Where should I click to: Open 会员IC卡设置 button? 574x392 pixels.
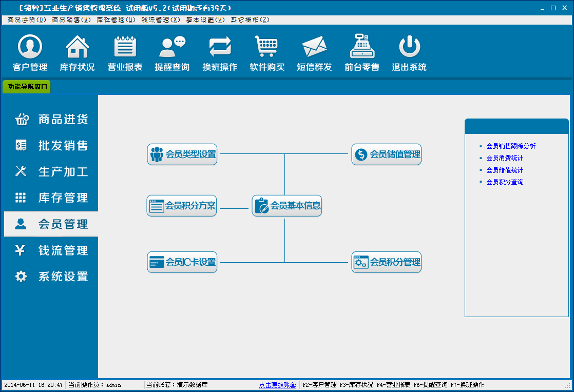click(182, 262)
